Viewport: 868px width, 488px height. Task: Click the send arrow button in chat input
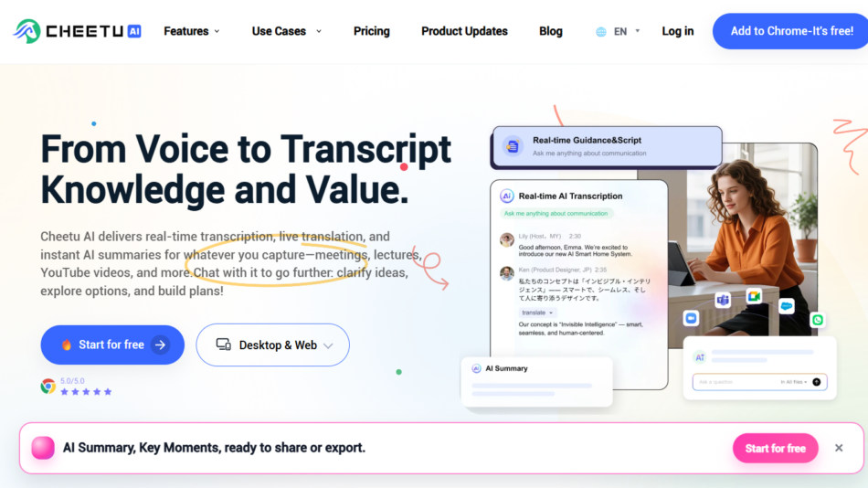[817, 382]
